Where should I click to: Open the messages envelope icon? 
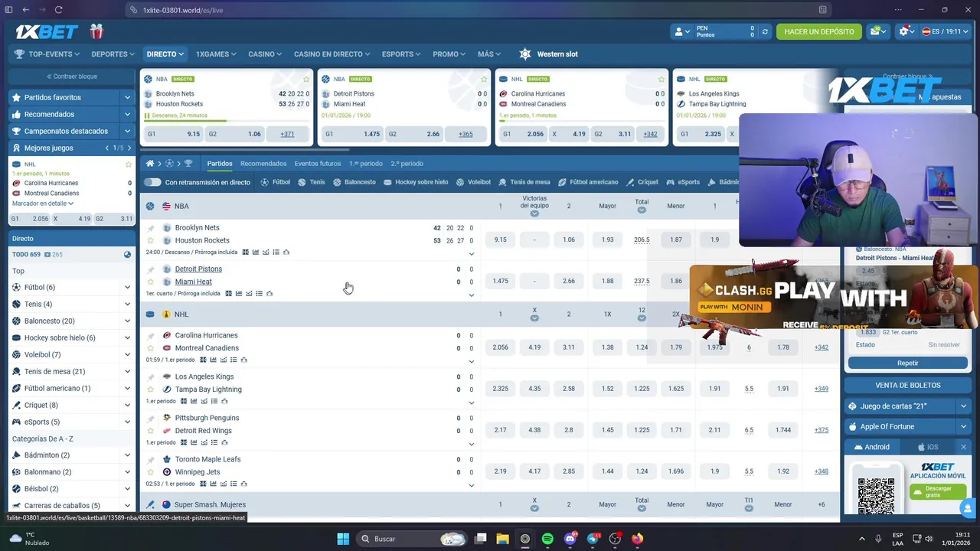point(878,31)
